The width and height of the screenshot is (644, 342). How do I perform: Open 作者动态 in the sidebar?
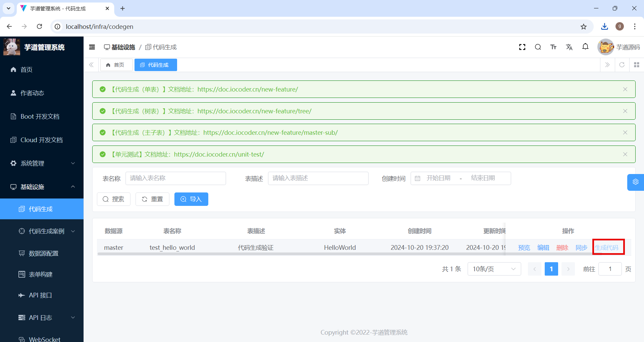[42, 93]
